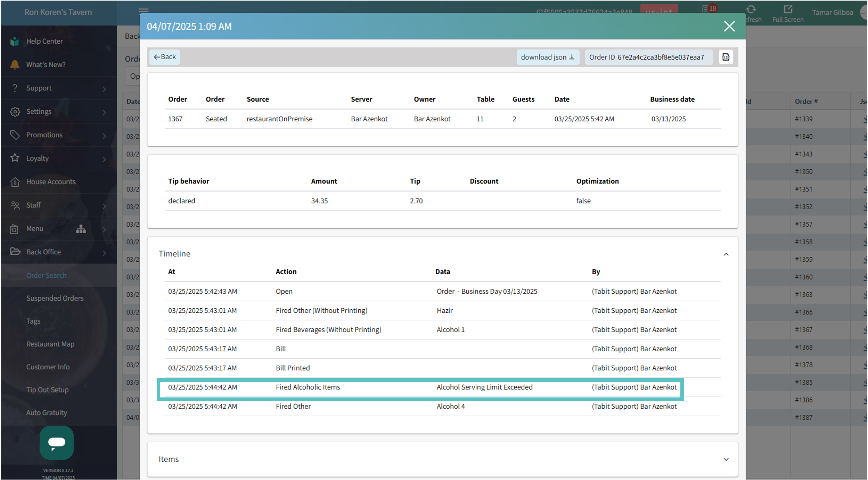Screen dimensions: 868x480
Task: Click the receipt icon beside Order ID
Action: (x=726, y=57)
